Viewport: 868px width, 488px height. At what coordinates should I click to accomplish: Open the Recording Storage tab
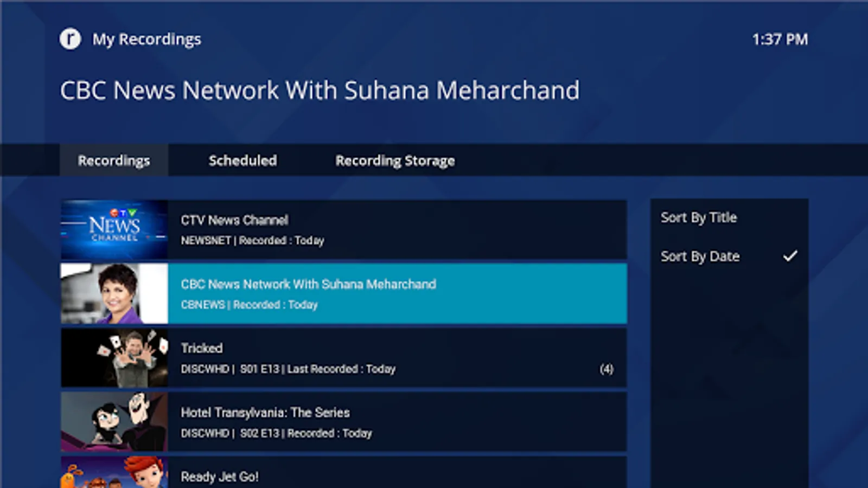[395, 160]
